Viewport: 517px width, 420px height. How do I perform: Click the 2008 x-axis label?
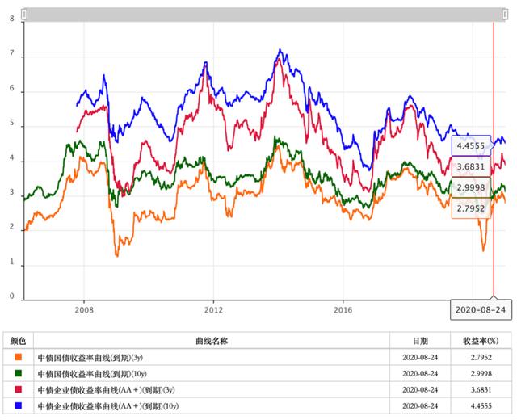pyautogui.click(x=84, y=310)
